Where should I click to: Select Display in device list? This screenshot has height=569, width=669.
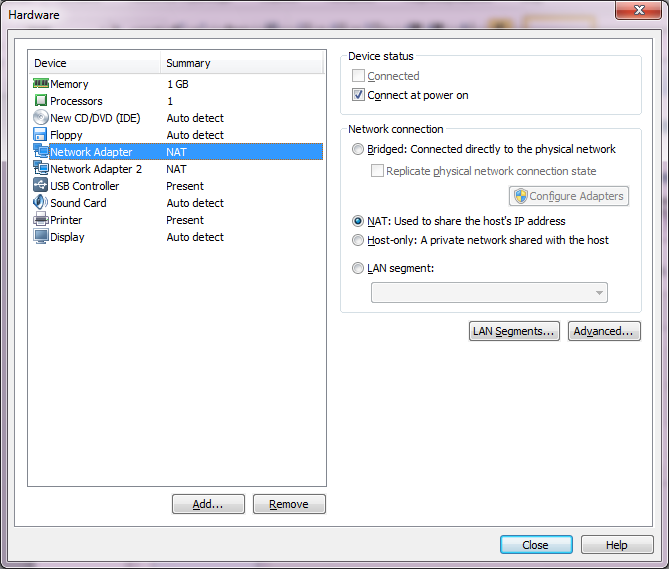[67, 237]
